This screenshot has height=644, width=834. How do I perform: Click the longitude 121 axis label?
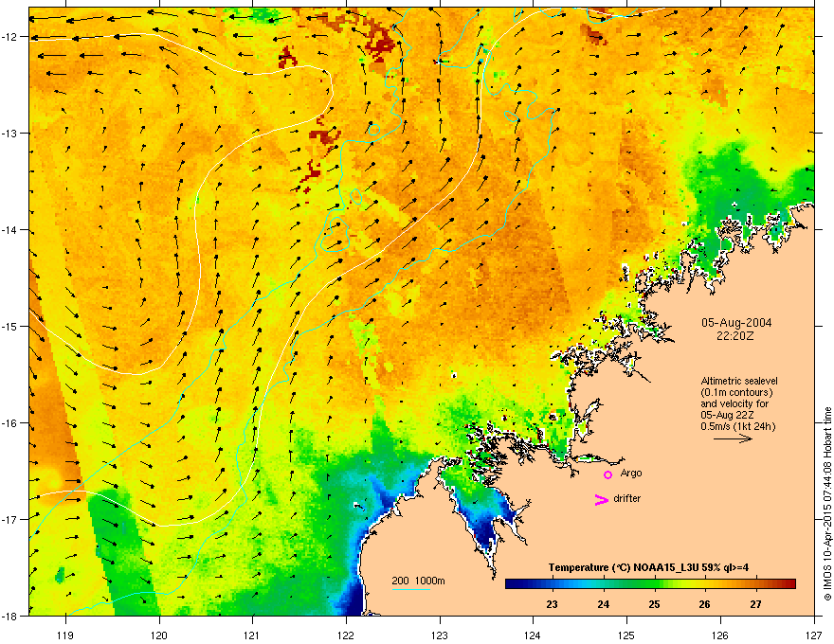coord(252,635)
